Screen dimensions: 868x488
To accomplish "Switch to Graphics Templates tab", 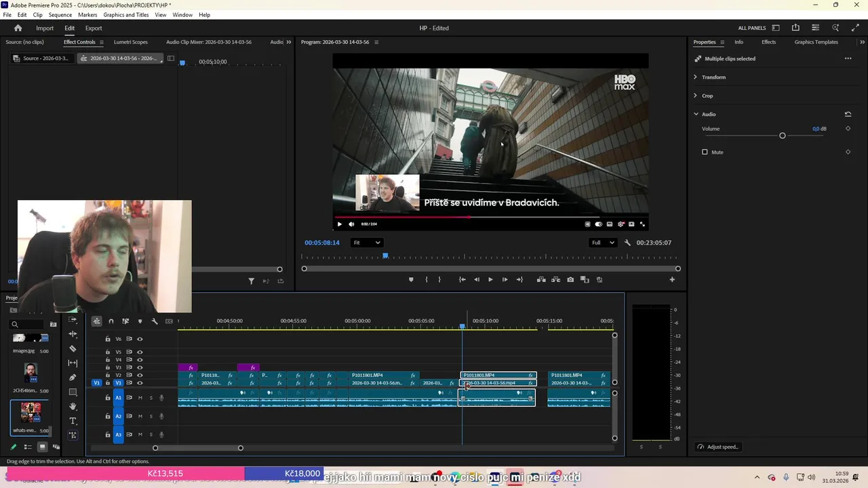I will [816, 42].
